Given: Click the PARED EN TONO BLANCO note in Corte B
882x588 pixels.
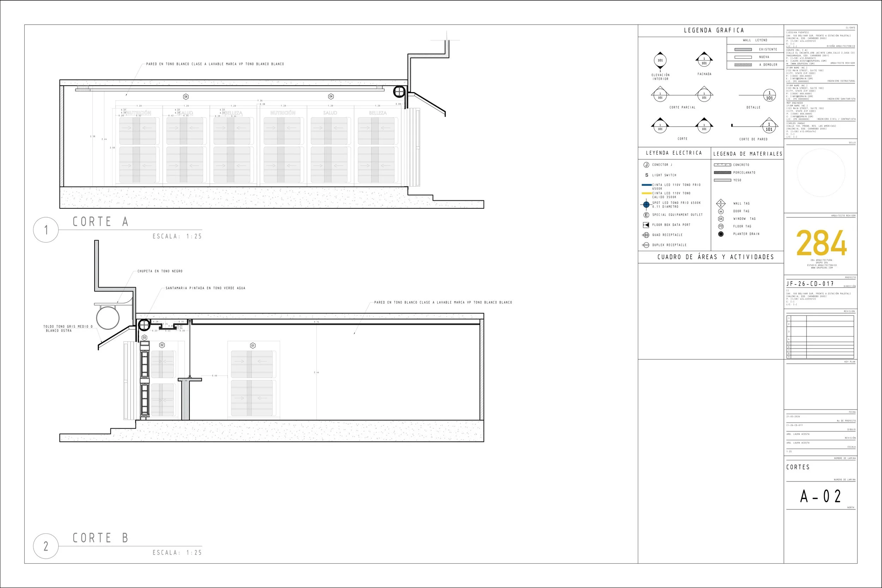Looking at the screenshot, I should click(x=443, y=302).
